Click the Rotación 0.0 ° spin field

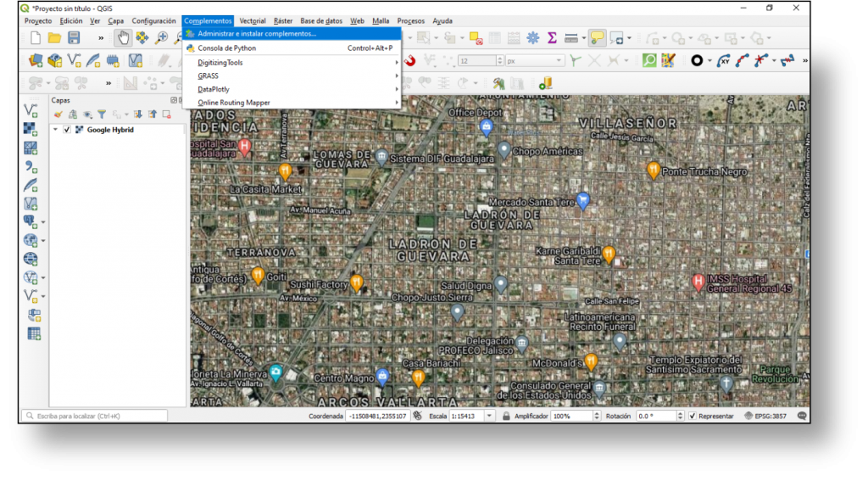tap(659, 417)
